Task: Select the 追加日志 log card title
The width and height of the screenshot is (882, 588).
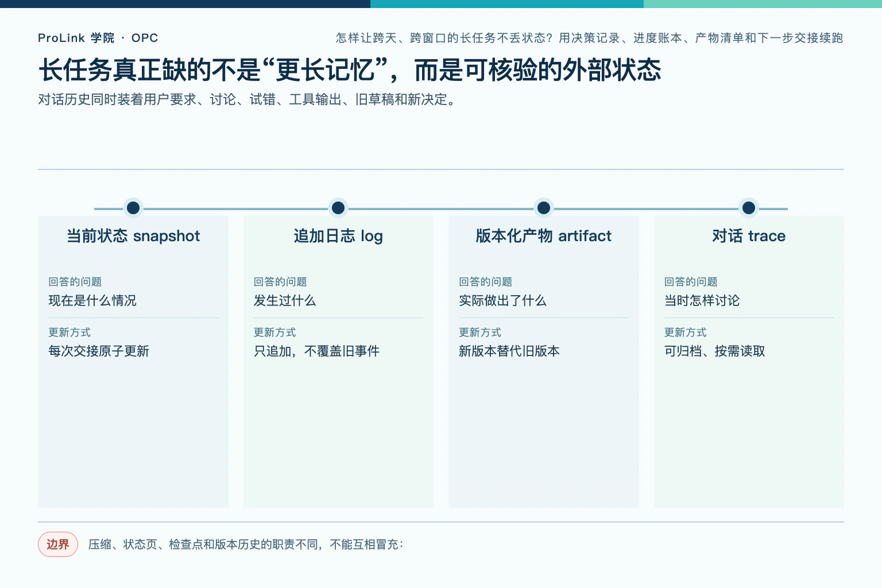Action: coord(338,236)
